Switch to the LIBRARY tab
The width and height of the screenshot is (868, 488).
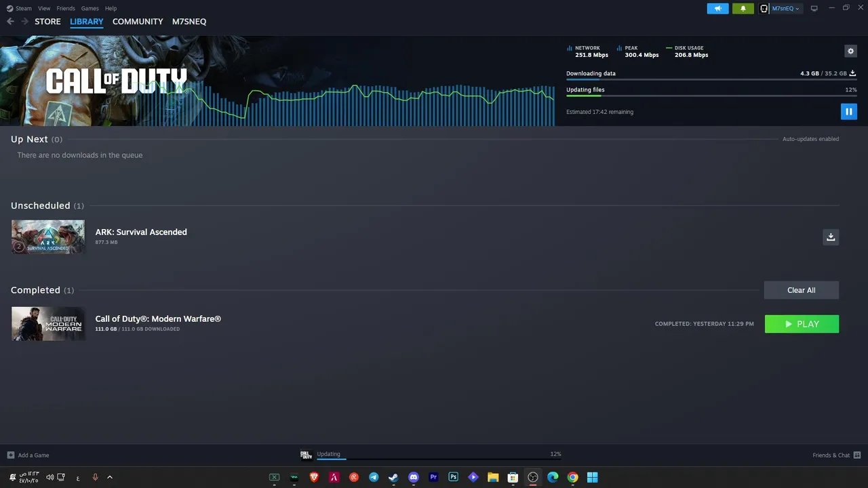tap(87, 22)
